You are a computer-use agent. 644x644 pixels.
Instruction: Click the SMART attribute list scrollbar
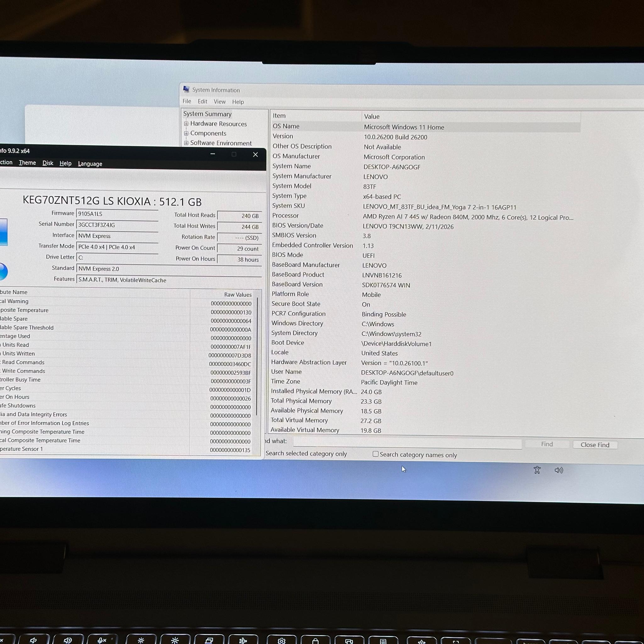257,356
